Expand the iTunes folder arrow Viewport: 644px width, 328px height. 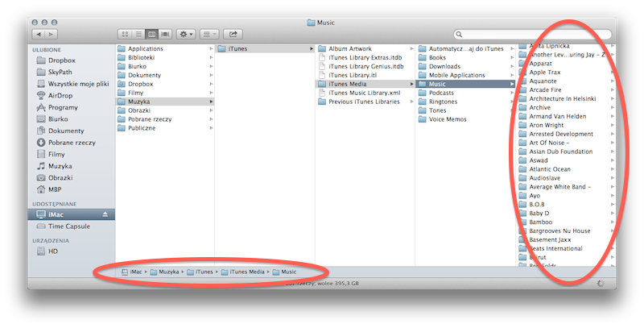tap(312, 49)
